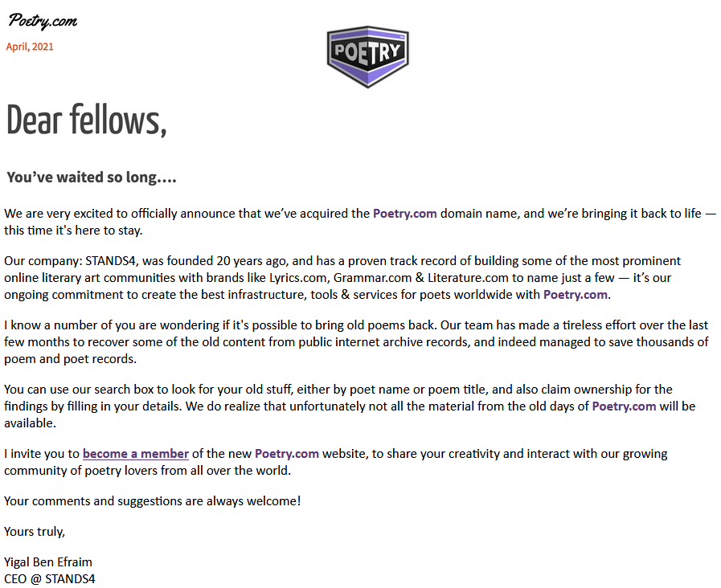721x588 pixels.
Task: Click the Lyrics.com brand name
Action: tap(289, 278)
